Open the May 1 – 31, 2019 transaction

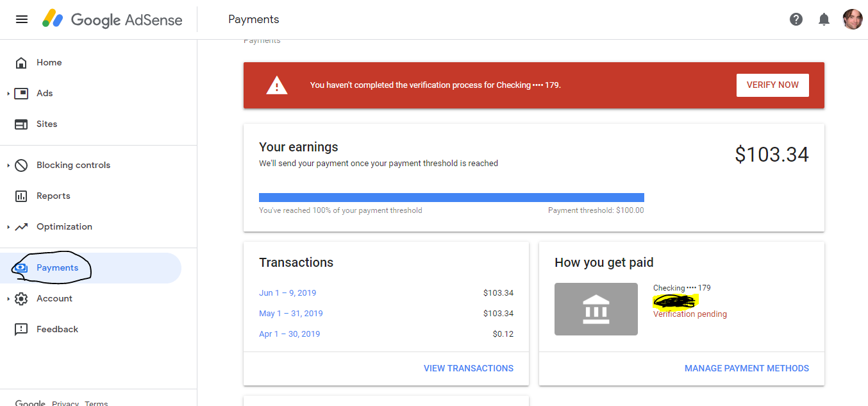291,313
